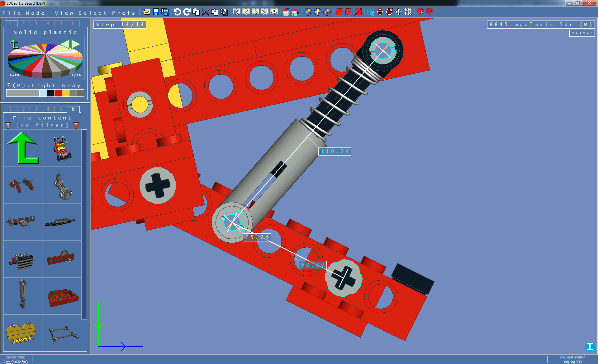Click the white four-arrow pan icon
598x364 pixels.
point(399,12)
